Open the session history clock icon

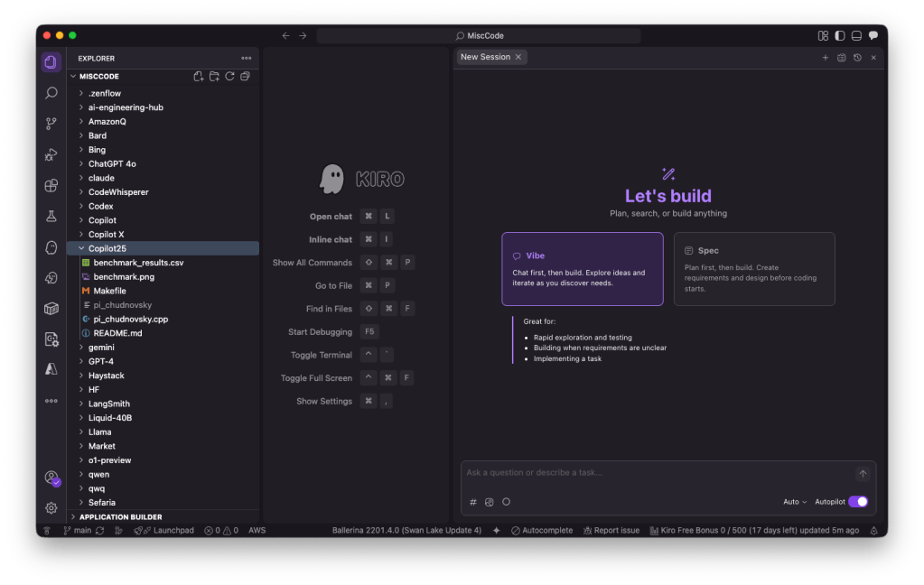coord(857,57)
